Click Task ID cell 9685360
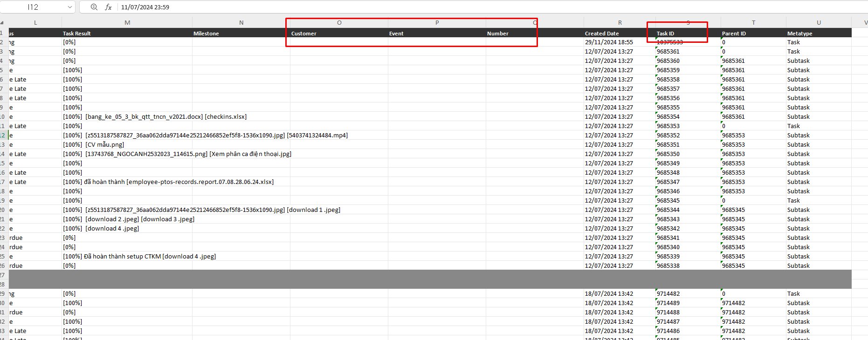 pyautogui.click(x=689, y=61)
